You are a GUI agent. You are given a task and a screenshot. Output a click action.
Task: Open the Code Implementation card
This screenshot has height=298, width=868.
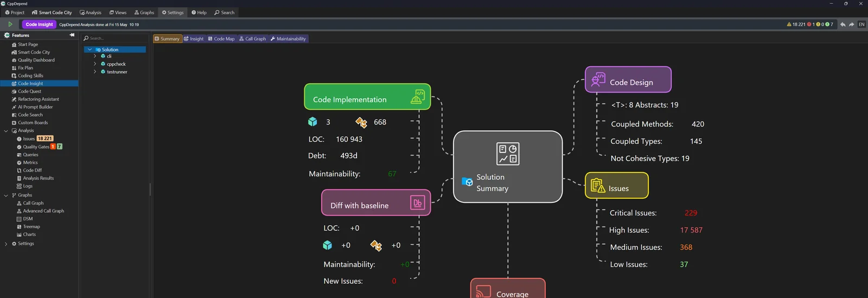(x=367, y=97)
